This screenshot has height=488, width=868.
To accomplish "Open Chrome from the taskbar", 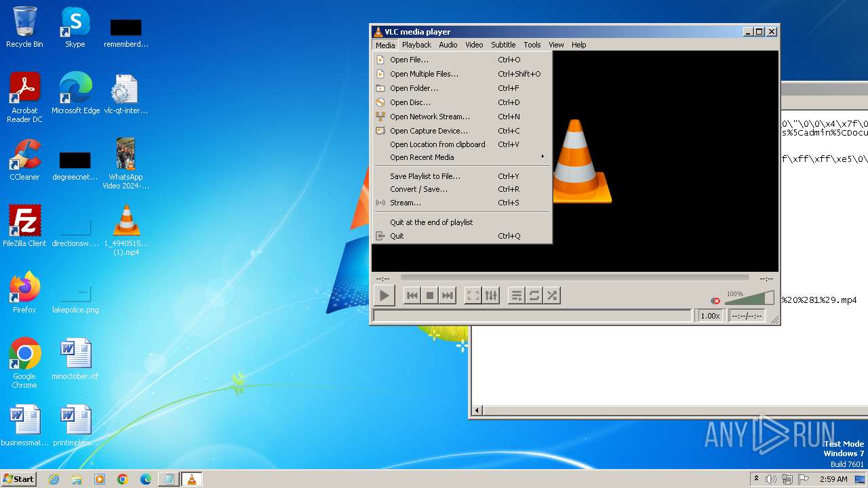I will 123,479.
